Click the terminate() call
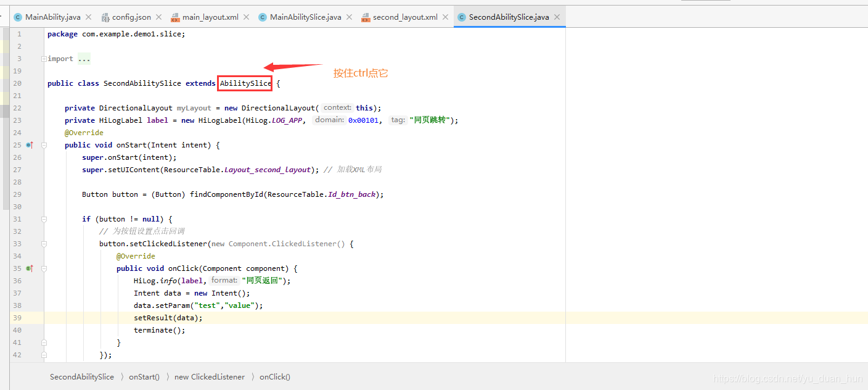This screenshot has height=390, width=868. pyautogui.click(x=160, y=330)
